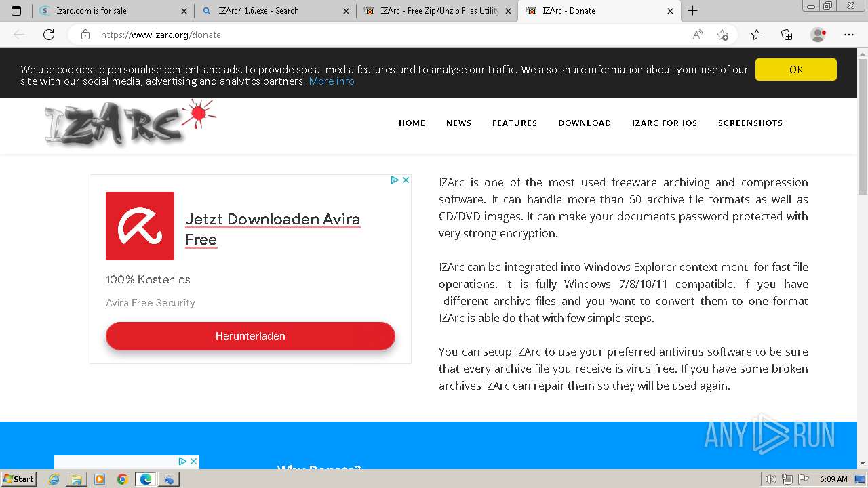Image resolution: width=868 pixels, height=488 pixels.
Task: Go to HOME in site navigation
Action: pyautogui.click(x=412, y=123)
